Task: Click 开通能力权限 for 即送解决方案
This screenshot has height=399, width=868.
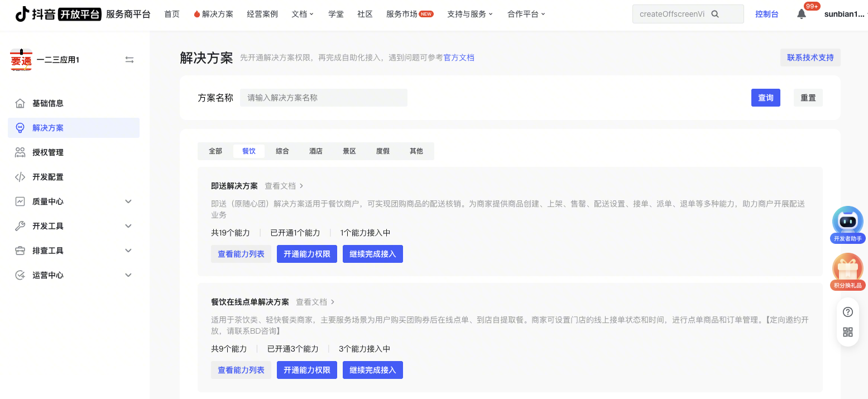Action: tap(306, 254)
